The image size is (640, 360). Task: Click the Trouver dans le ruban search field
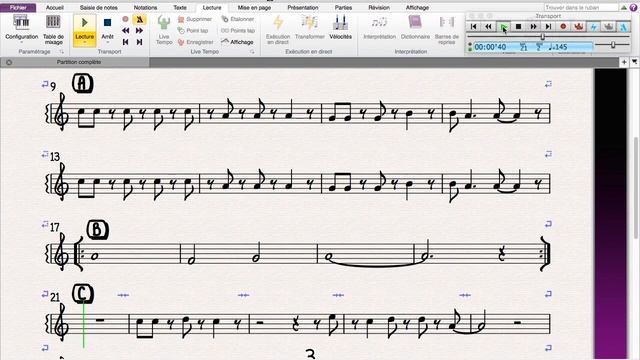[581, 7]
